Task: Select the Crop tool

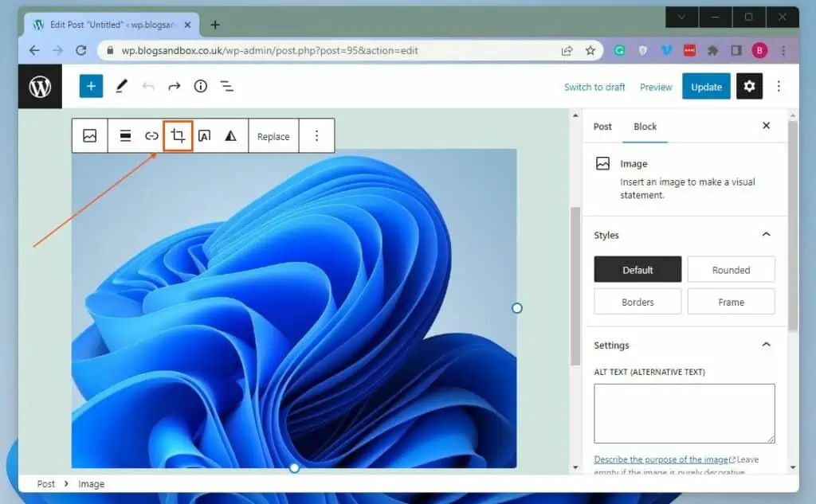Action: (178, 135)
